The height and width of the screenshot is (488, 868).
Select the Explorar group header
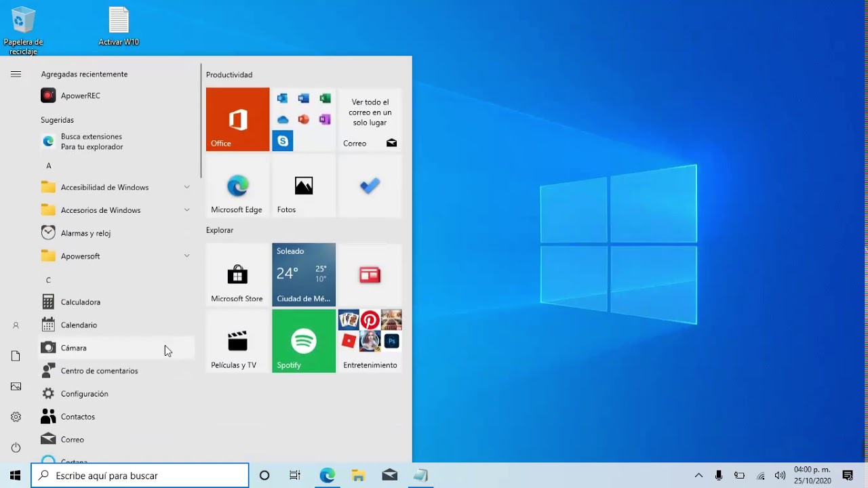220,230
